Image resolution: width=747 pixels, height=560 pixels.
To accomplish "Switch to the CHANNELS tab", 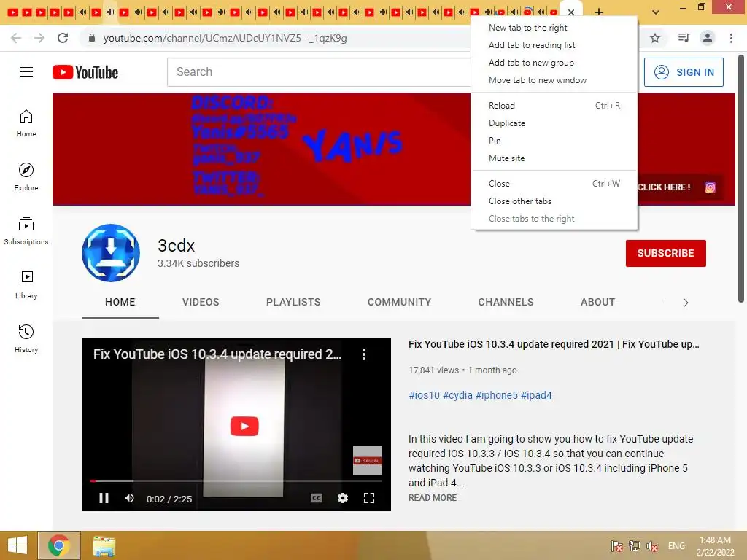I will [x=506, y=302].
